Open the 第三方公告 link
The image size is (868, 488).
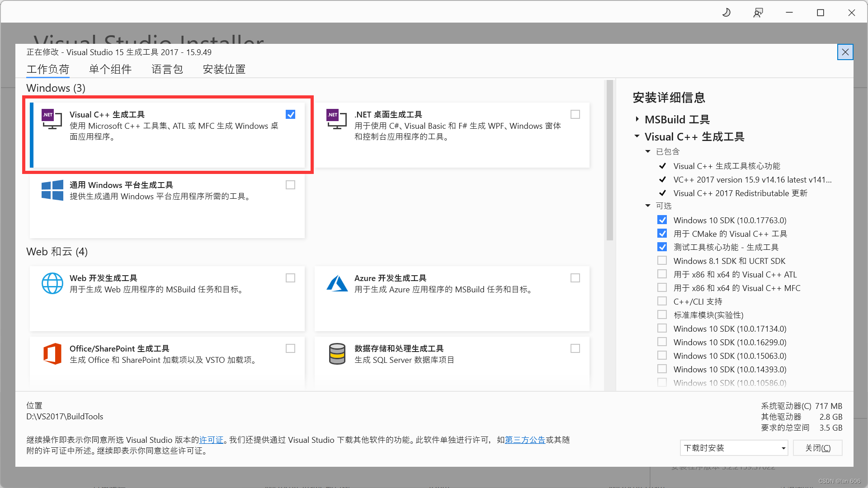point(525,440)
